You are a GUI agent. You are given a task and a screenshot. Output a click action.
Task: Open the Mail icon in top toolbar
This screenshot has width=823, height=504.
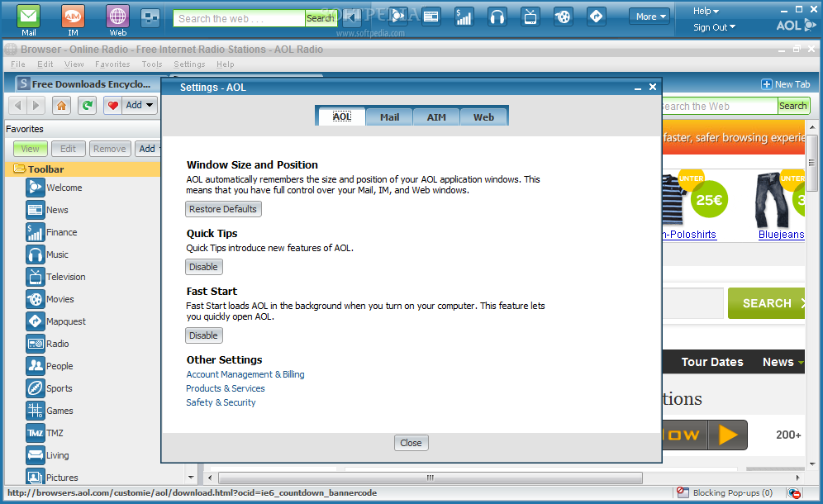coord(28,17)
